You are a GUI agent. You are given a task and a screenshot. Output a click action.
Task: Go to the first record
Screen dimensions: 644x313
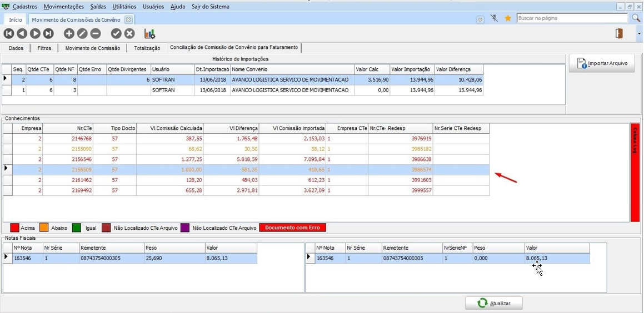click(x=8, y=34)
